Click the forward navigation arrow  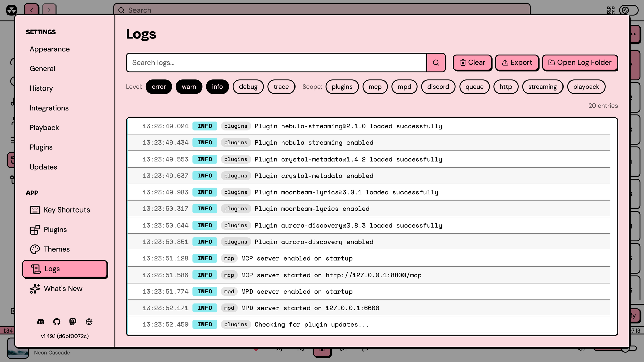point(49,10)
